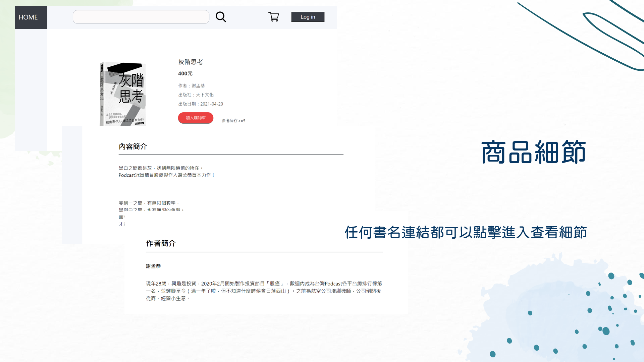Screen dimensions: 644x362
Task: Open the book cover thumbnail
Action: click(x=123, y=93)
